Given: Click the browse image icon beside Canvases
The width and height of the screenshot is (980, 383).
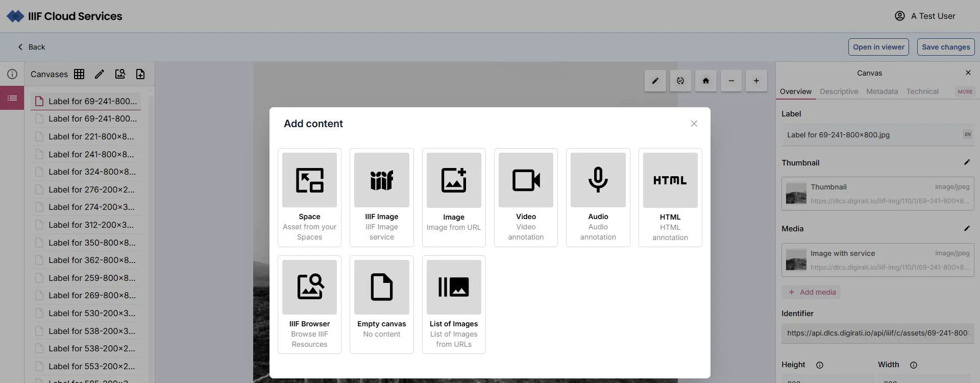Looking at the screenshot, I should click(x=120, y=74).
